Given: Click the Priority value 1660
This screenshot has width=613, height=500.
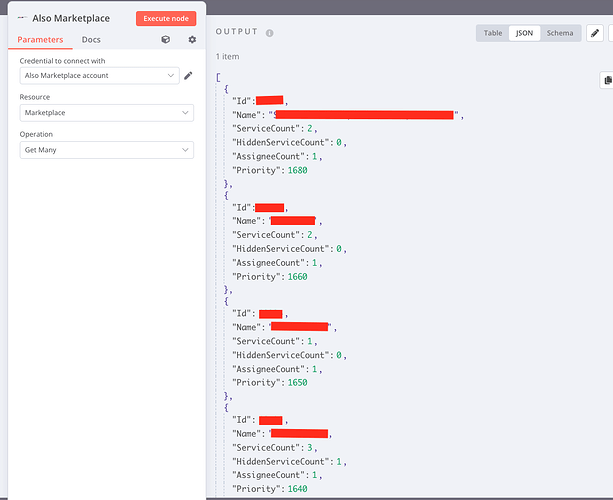Looking at the screenshot, I should 298,277.
